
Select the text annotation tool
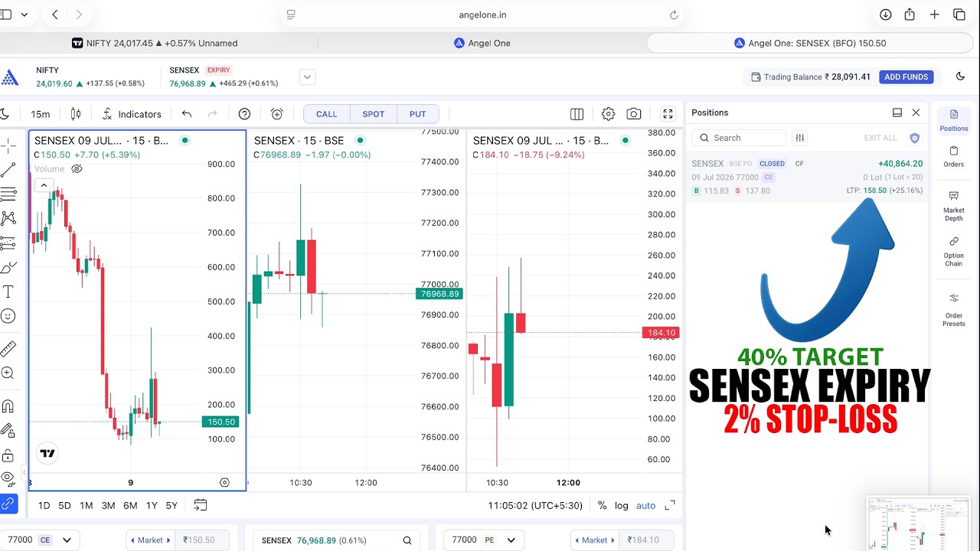coord(8,292)
